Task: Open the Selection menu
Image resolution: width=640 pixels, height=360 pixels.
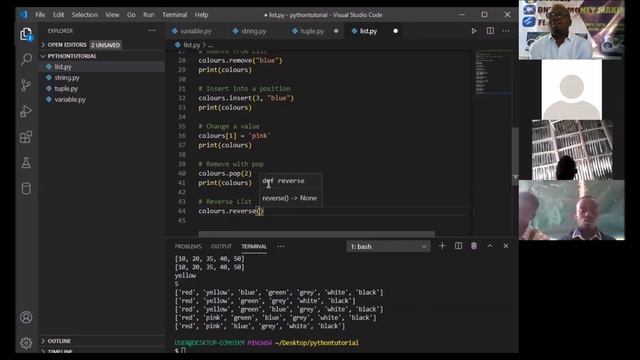Action: tap(84, 15)
